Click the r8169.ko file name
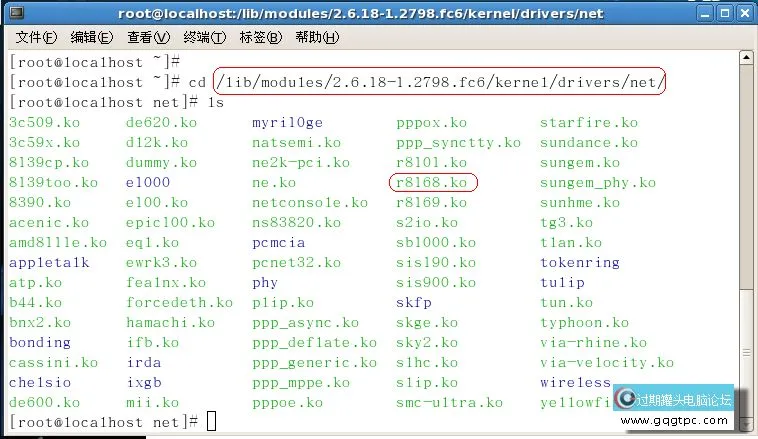 coord(431,203)
